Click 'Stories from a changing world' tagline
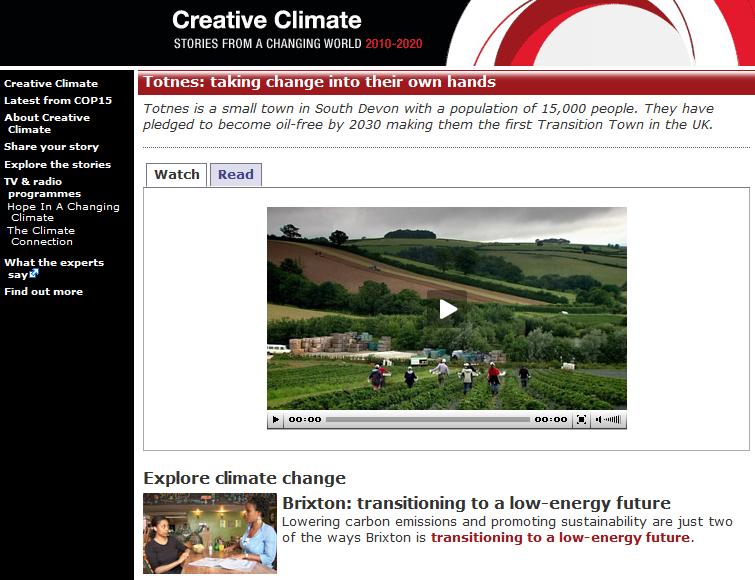This screenshot has width=755, height=580. (267, 44)
